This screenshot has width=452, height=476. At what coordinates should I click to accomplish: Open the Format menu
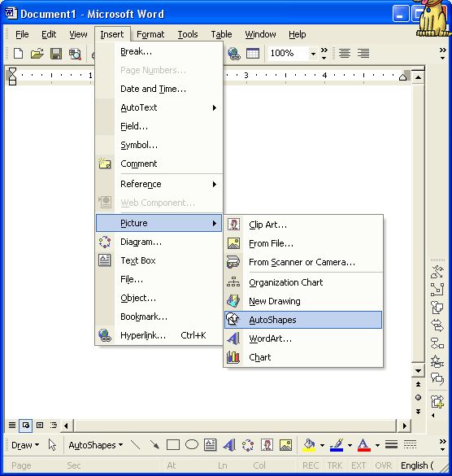pos(150,34)
